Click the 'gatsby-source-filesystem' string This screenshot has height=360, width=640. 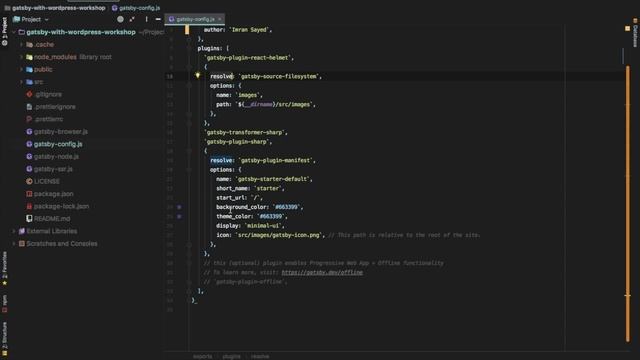coord(278,76)
